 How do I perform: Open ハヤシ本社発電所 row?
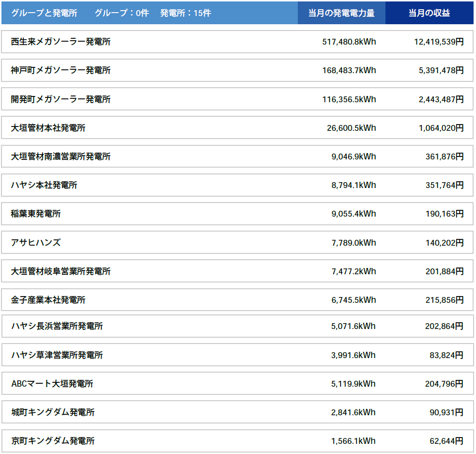[237, 185]
